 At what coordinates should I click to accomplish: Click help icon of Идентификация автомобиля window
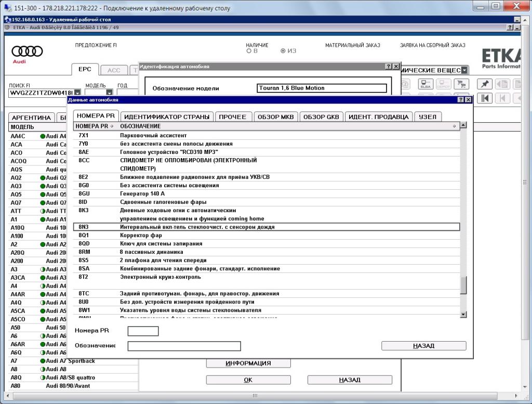click(x=389, y=67)
